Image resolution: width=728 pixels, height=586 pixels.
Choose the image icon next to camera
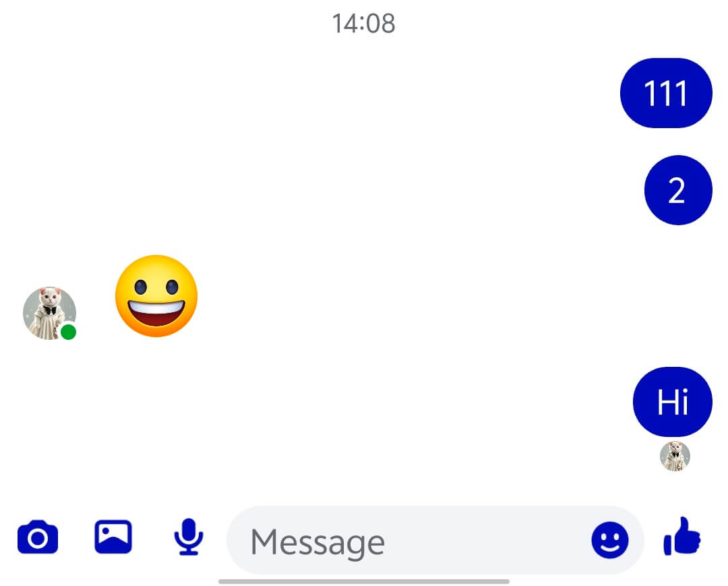tap(113, 537)
